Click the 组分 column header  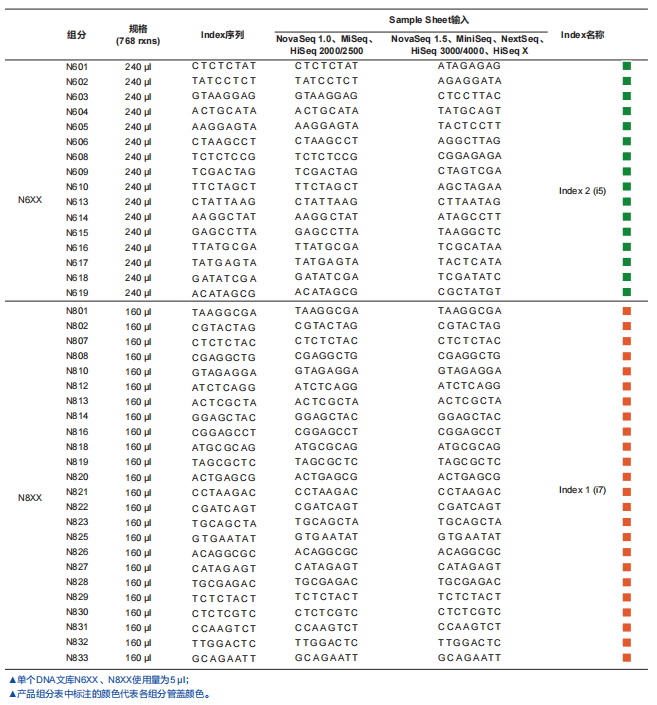pyautogui.click(x=77, y=35)
